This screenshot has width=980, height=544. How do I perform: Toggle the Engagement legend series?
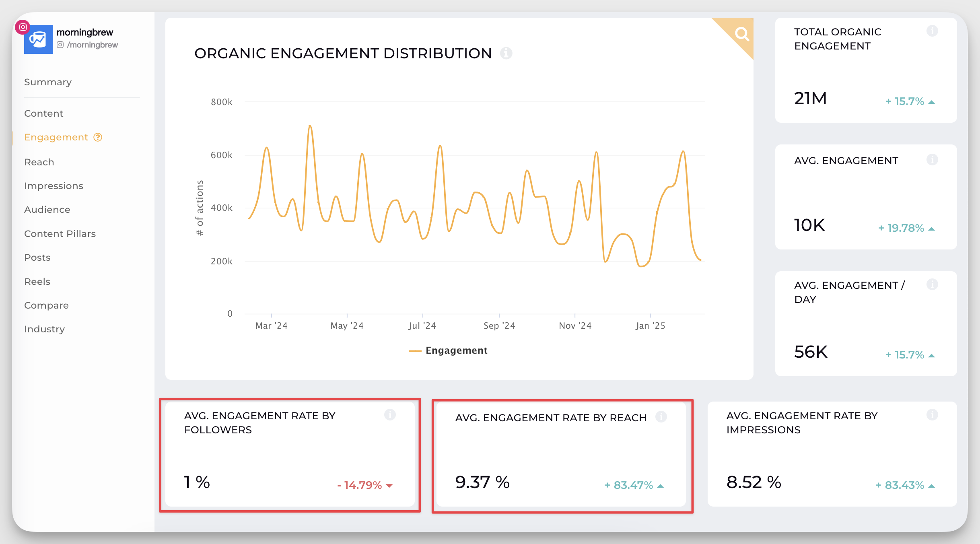tap(448, 350)
